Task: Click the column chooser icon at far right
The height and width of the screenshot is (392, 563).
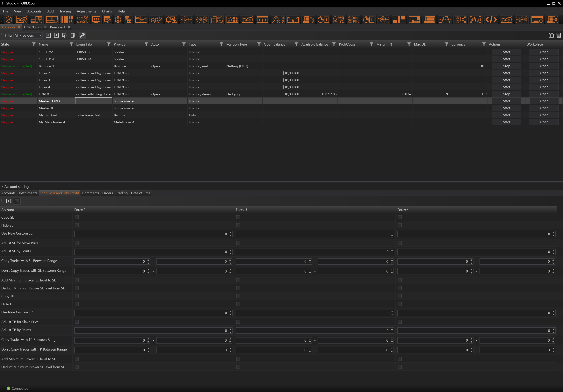Action: coord(551,35)
